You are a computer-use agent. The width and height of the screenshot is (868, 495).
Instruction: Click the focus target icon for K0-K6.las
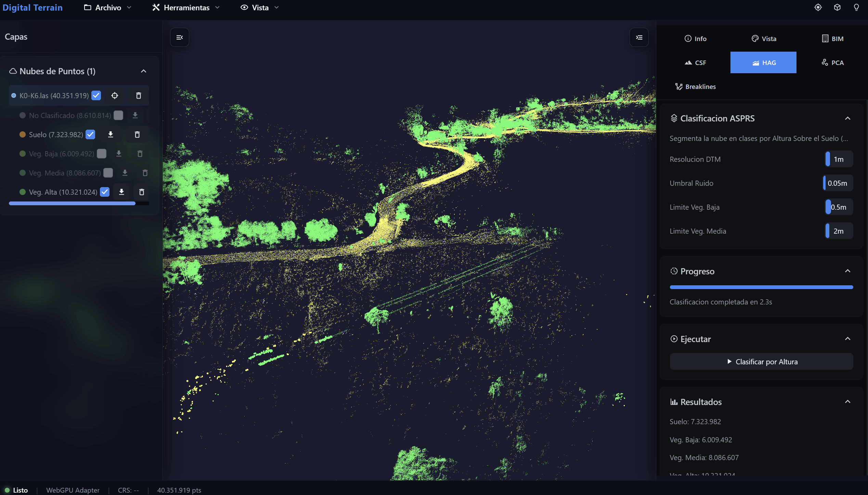click(x=115, y=95)
